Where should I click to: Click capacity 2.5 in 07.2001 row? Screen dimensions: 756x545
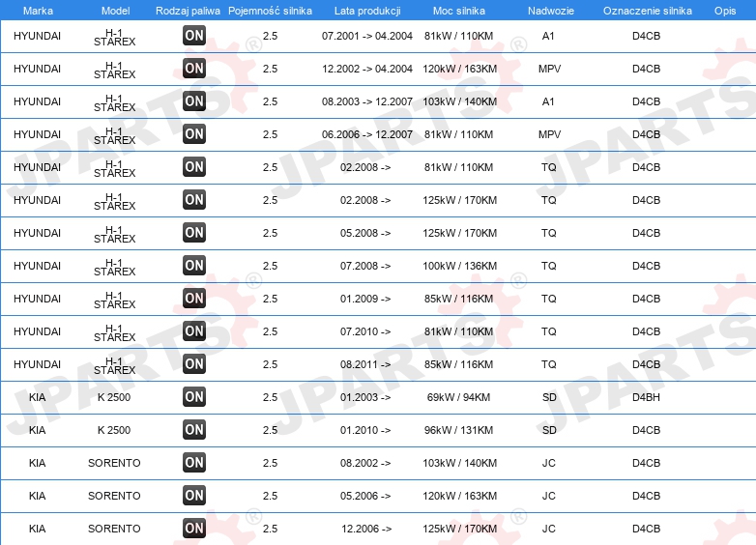270,36
